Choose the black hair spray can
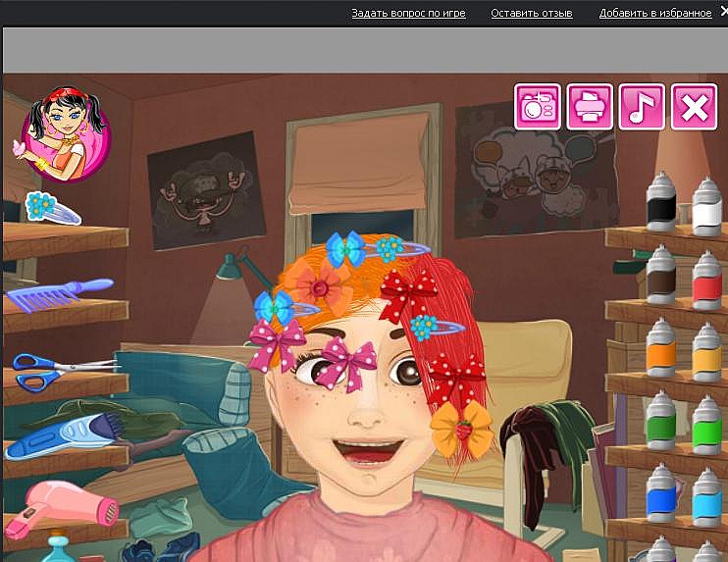The width and height of the screenshot is (728, 562). (660, 202)
